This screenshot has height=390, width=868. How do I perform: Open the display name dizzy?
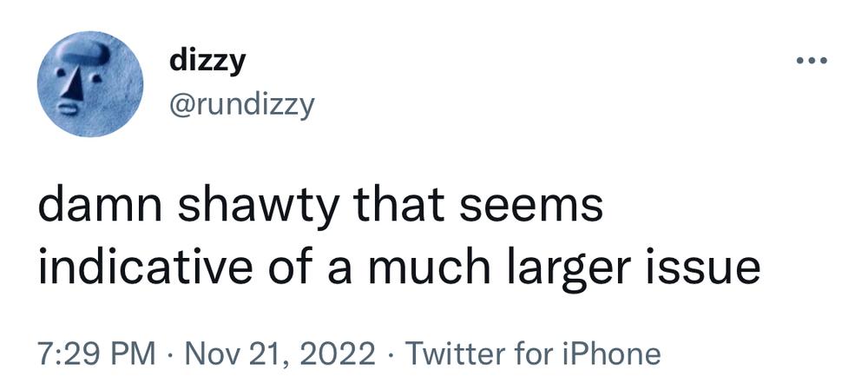pos(207,62)
